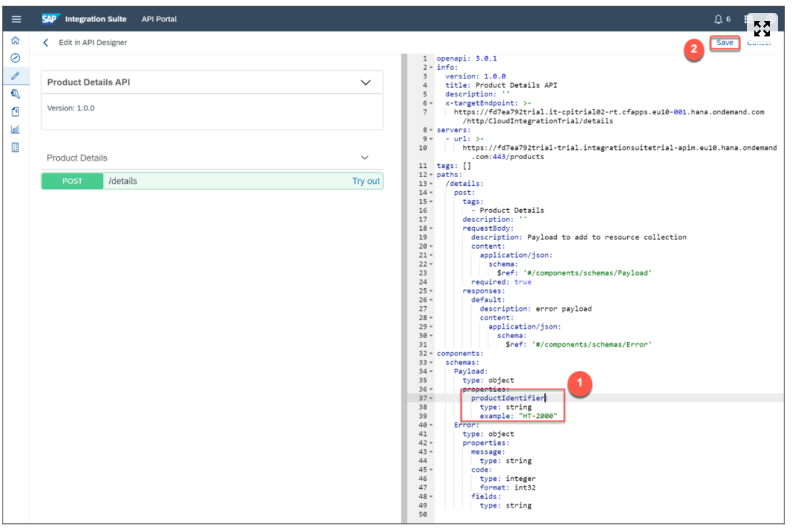Open the sidebar navigation hamburger menu

coord(17,19)
